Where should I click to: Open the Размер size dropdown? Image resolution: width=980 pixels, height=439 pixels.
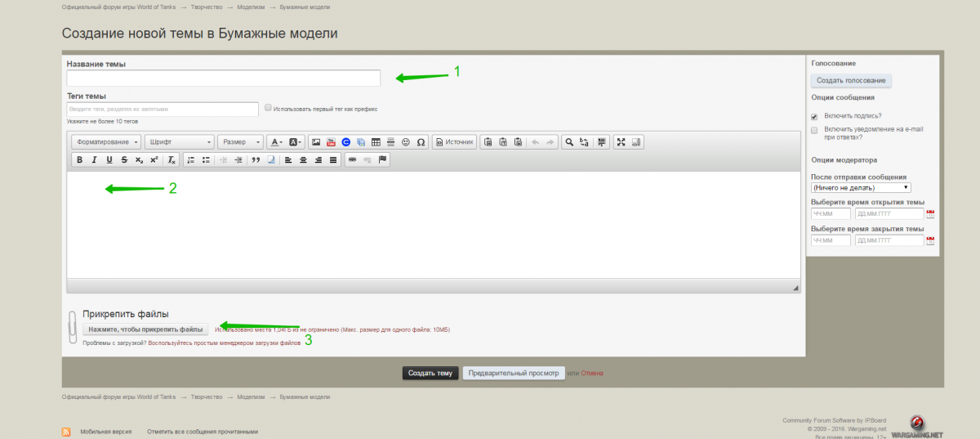pyautogui.click(x=241, y=141)
